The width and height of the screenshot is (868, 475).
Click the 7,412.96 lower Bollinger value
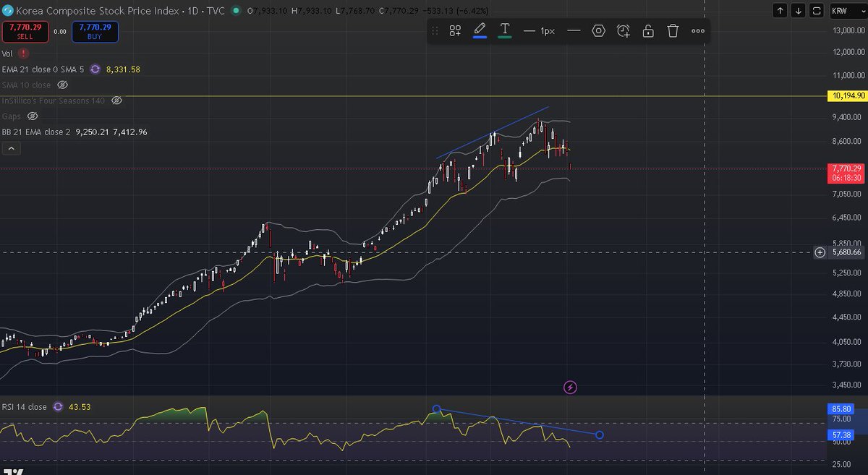130,132
